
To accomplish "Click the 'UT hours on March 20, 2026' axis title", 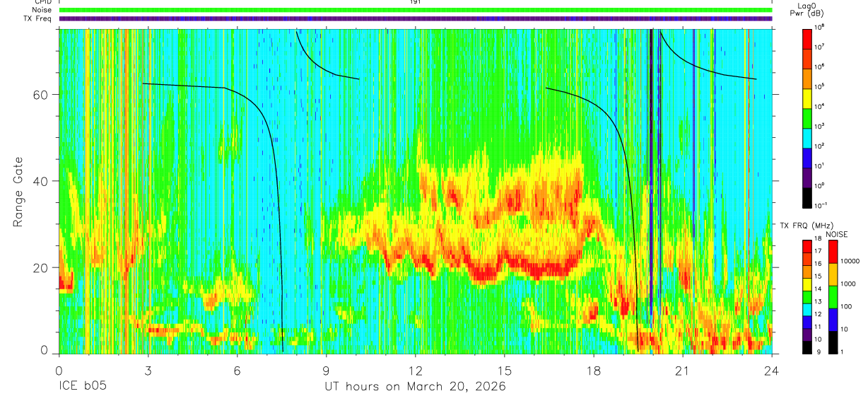I will point(415,388).
